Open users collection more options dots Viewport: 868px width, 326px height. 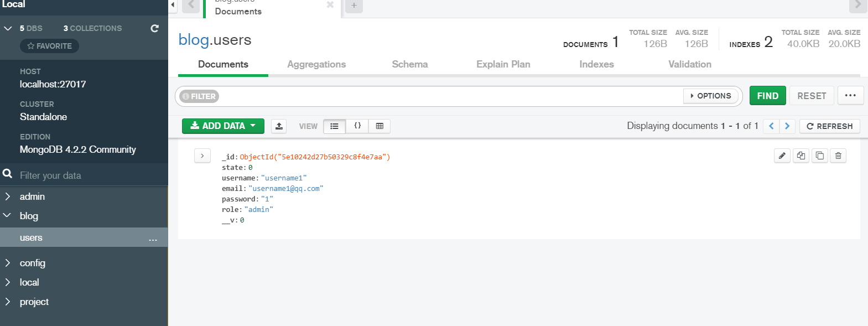(x=153, y=239)
